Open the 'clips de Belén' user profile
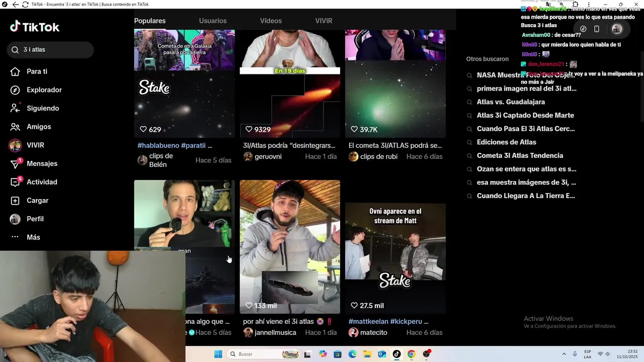This screenshot has width=644, height=362. [x=161, y=160]
